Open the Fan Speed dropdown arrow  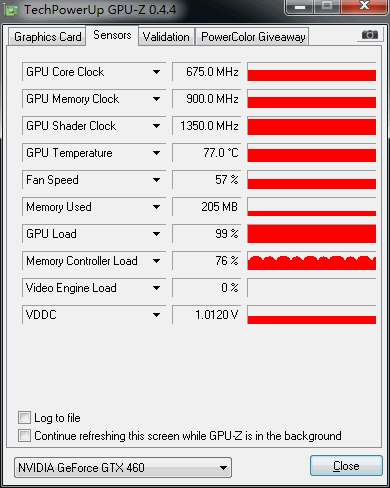click(156, 180)
